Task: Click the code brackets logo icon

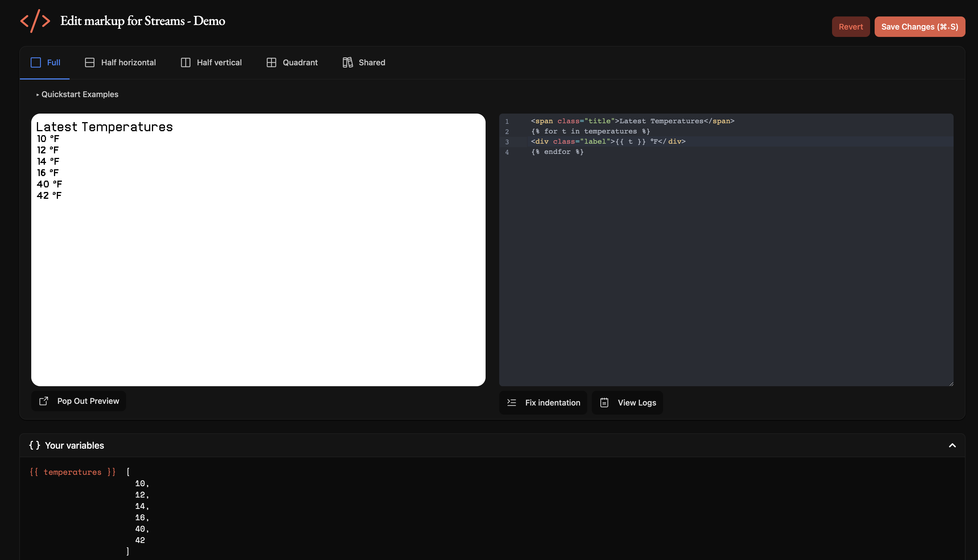Action: [35, 21]
